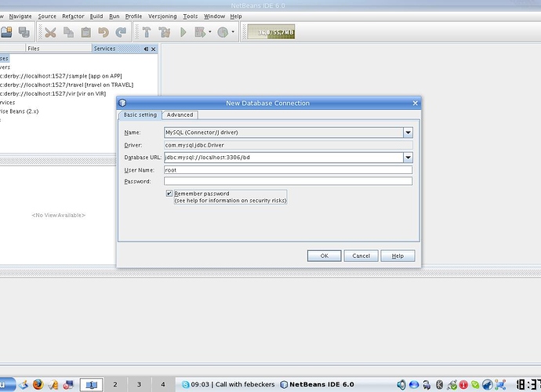541x392 pixels.
Task: Open the Database URL dropdown arrow
Action: coord(408,158)
